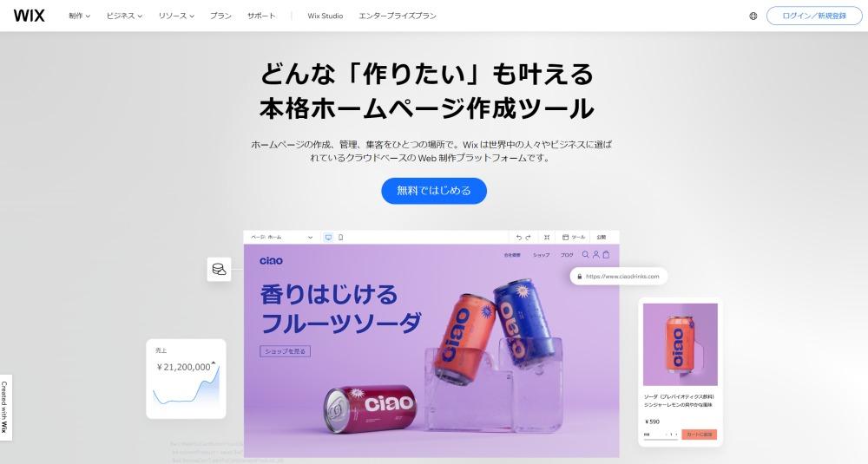Click the zoom-out fit icon in editor toolbar

(x=546, y=238)
